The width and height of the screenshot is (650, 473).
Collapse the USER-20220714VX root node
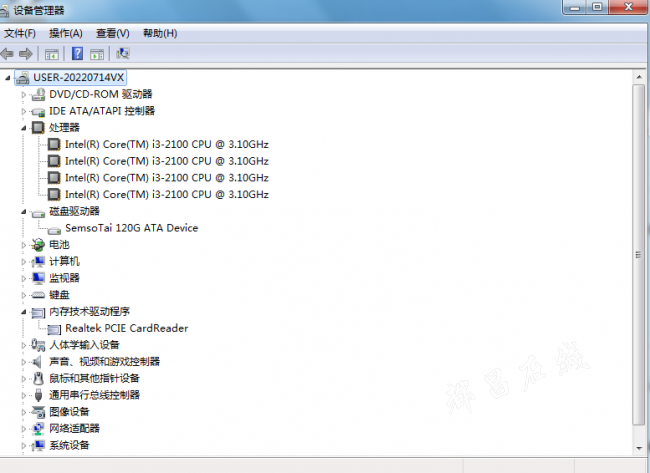7,78
